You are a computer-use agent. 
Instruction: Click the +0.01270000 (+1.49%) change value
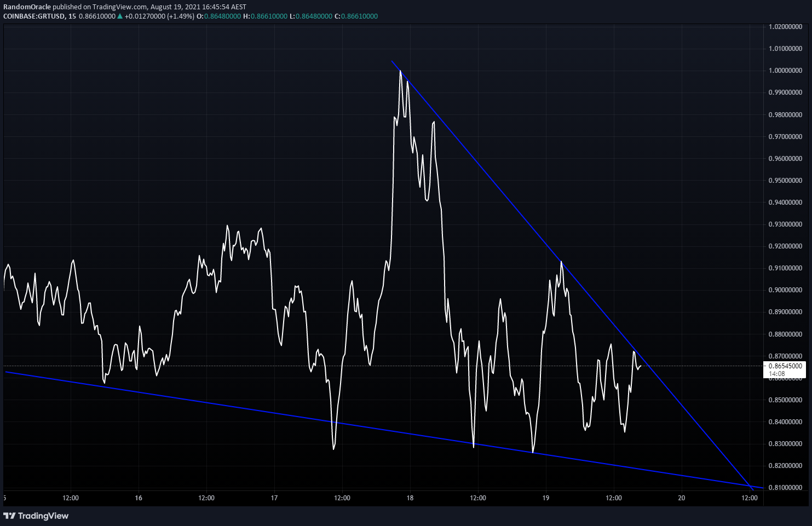[x=159, y=16]
